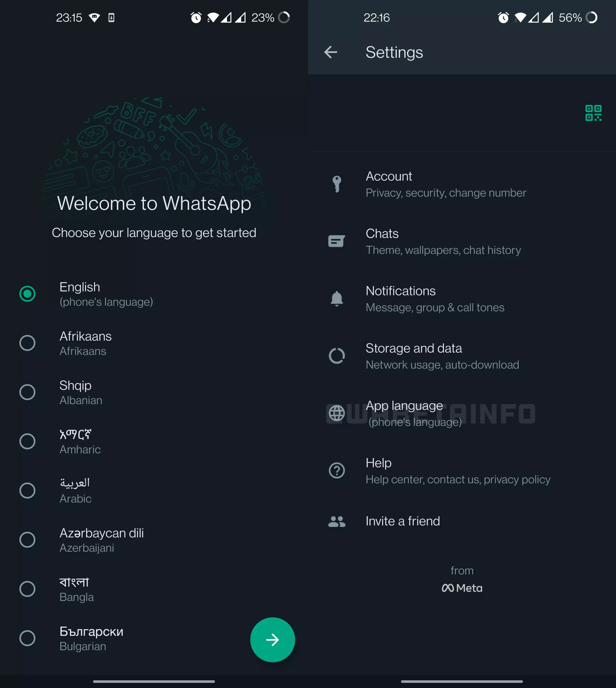
Task: Tap the App language globe icon
Action: tap(336, 413)
